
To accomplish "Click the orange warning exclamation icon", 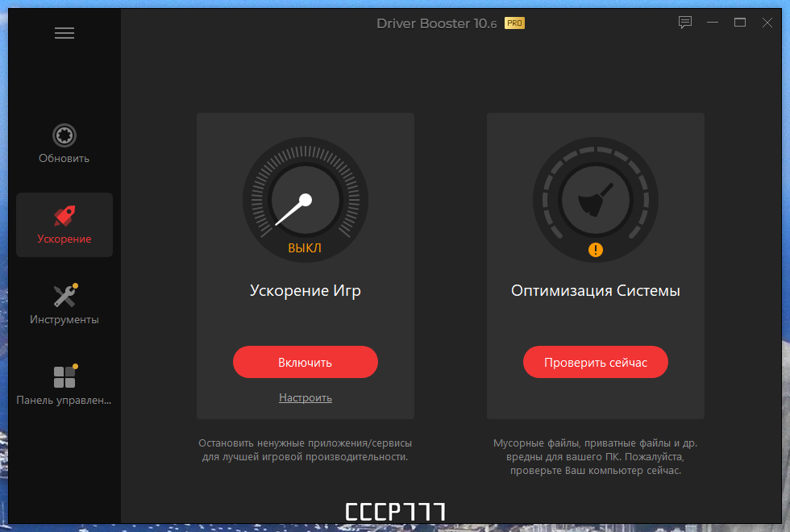I will tap(596, 250).
